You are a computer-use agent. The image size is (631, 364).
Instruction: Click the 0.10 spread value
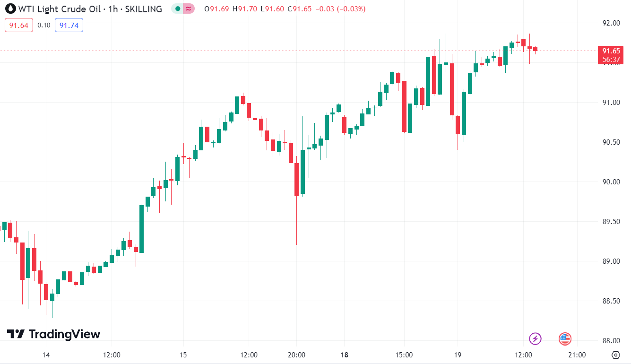[44, 25]
